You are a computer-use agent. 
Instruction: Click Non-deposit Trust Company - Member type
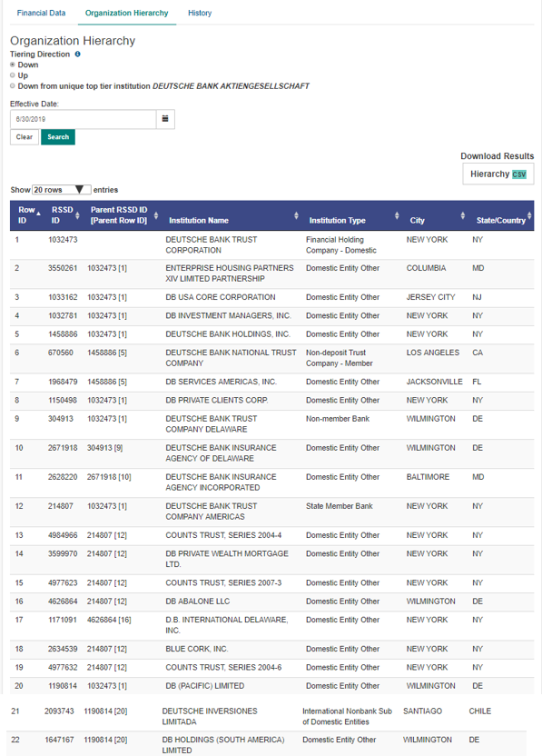coord(340,358)
